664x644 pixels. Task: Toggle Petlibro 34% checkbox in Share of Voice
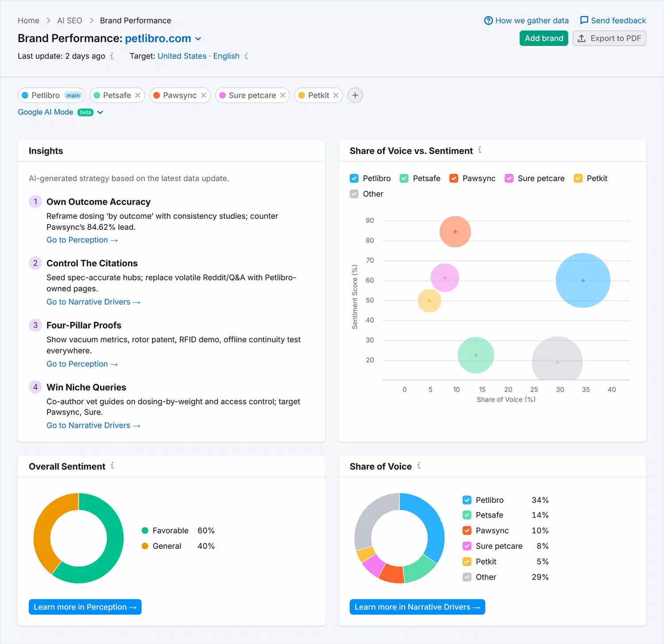tap(467, 500)
